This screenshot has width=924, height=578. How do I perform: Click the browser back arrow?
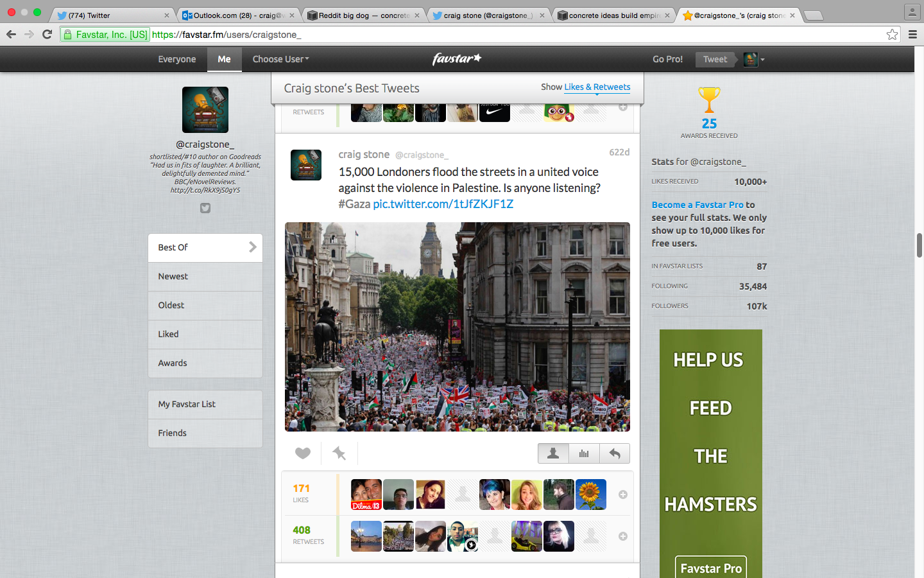[x=11, y=34]
